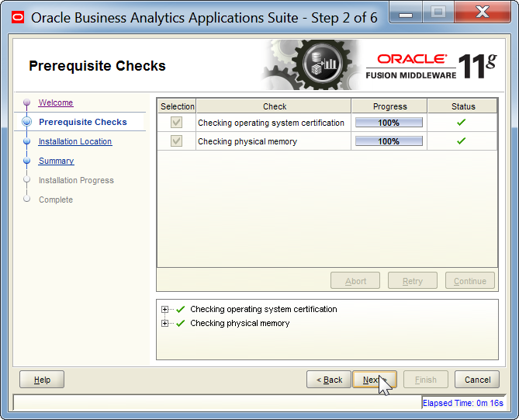
Task: Click the Continue button
Action: coord(470,281)
